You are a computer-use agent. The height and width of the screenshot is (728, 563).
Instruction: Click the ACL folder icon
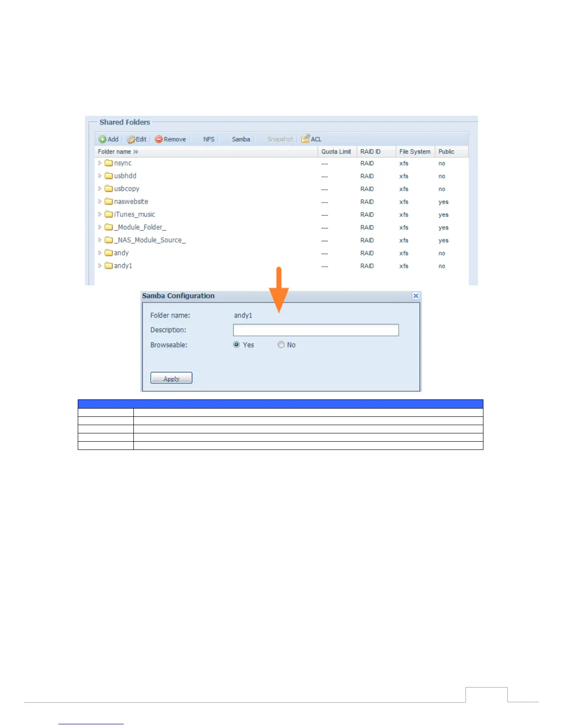tap(305, 139)
